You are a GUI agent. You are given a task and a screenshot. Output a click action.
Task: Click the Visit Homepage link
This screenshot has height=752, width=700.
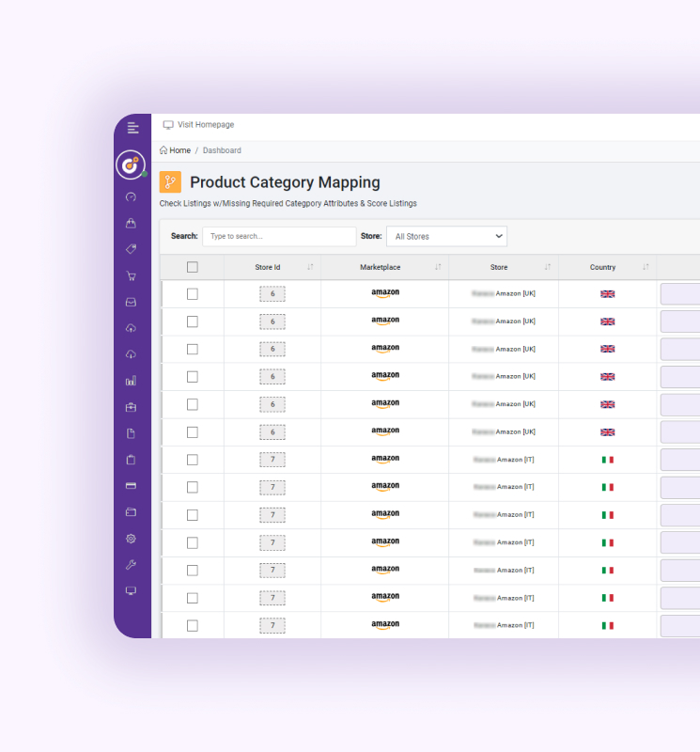tap(205, 125)
